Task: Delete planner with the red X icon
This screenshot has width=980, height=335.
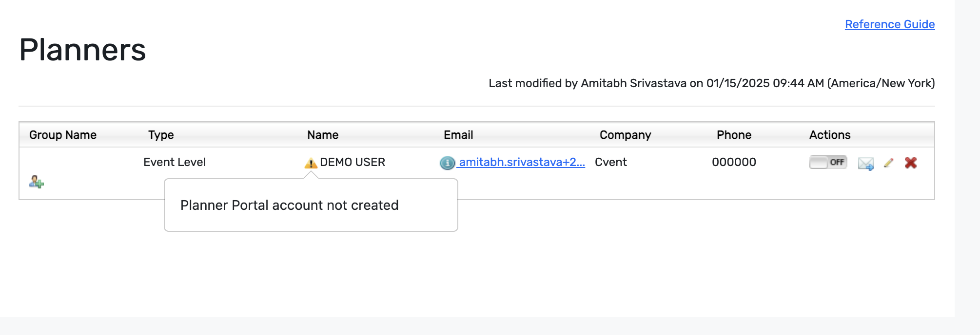Action: pos(910,163)
